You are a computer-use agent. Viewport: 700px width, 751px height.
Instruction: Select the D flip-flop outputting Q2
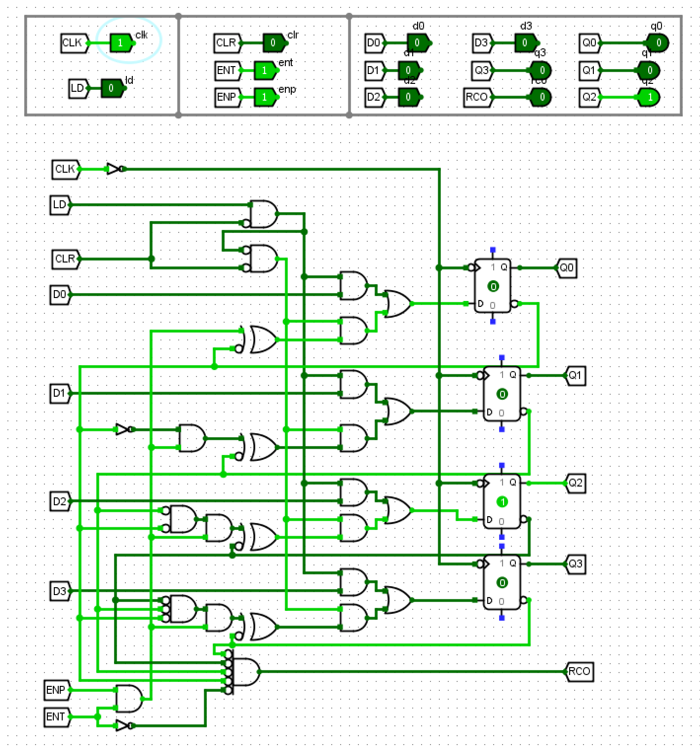click(x=502, y=501)
